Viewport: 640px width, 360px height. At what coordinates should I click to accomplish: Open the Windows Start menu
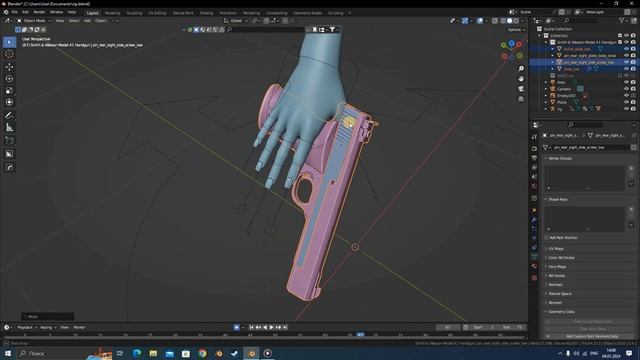point(7,353)
